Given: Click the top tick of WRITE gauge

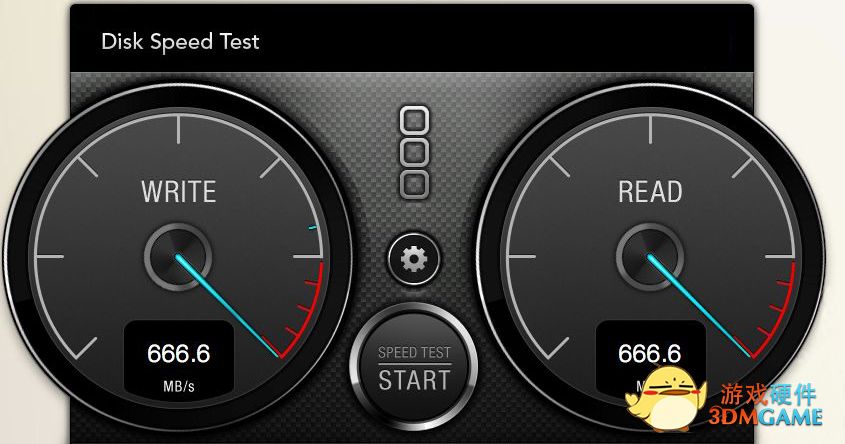Looking at the screenshot, I should [x=178, y=131].
